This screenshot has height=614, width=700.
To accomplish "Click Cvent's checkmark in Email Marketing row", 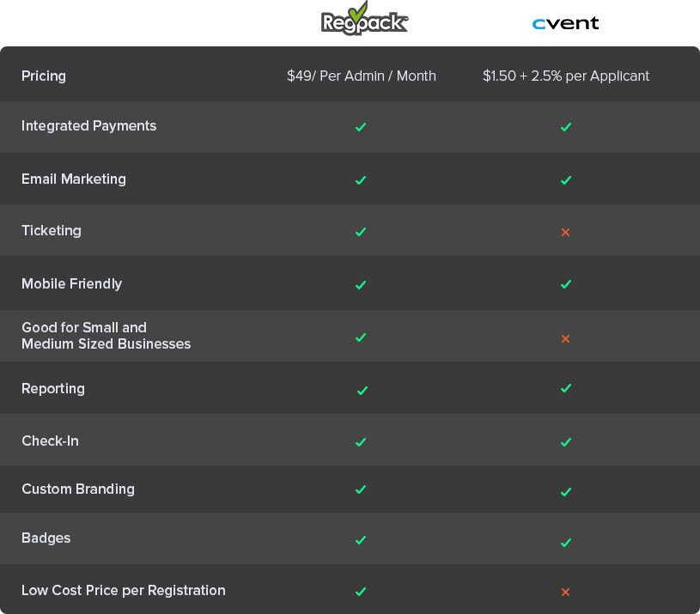I will click(565, 180).
